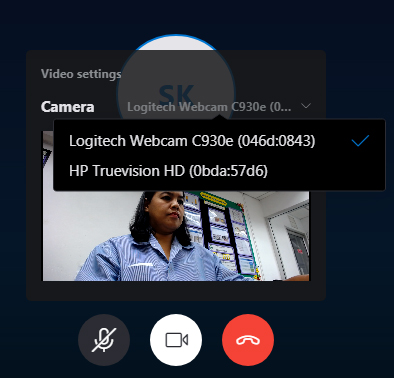
Task: Click the "Camera" label text
Action: [x=67, y=107]
